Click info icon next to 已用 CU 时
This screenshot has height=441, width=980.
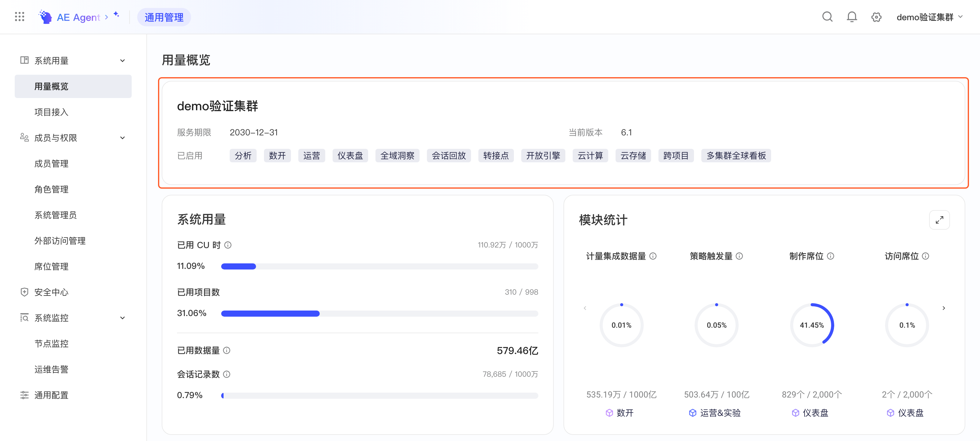228,245
